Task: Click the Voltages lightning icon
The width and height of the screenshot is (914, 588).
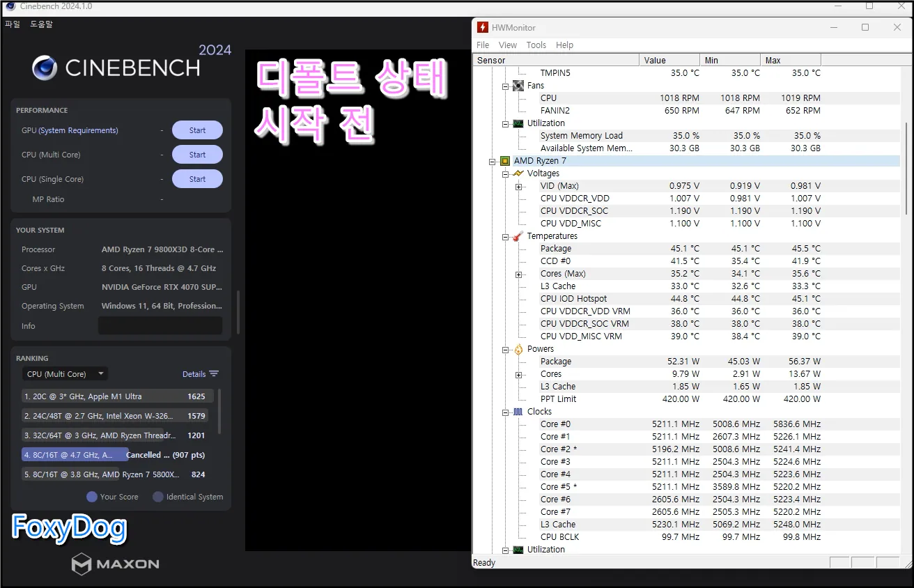Action: (518, 173)
